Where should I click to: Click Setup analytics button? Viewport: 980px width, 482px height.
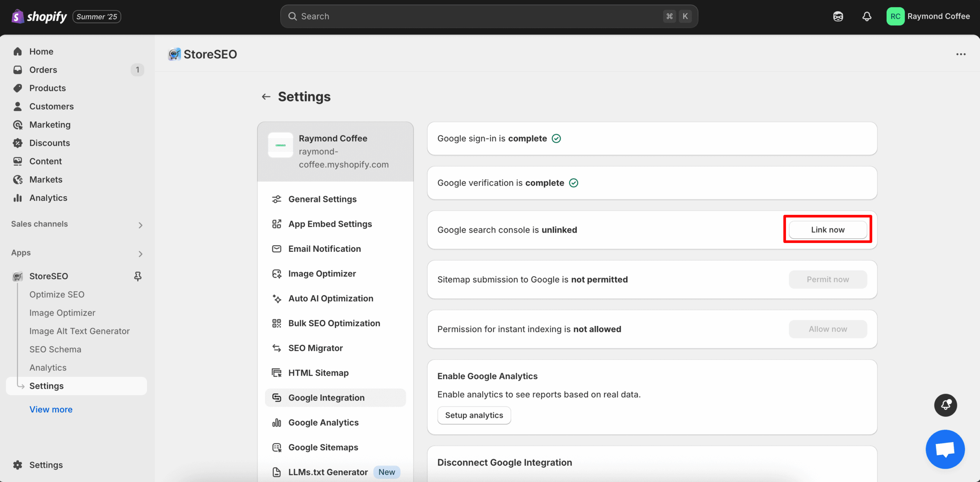point(474,415)
